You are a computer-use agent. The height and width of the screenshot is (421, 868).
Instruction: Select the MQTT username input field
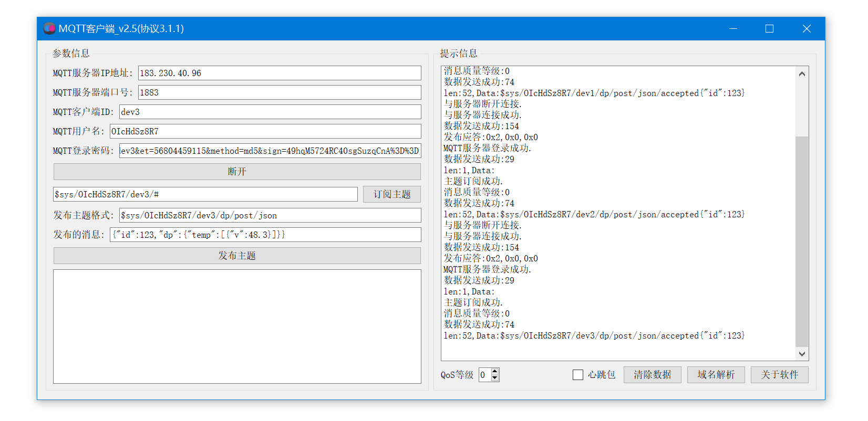pos(265,131)
